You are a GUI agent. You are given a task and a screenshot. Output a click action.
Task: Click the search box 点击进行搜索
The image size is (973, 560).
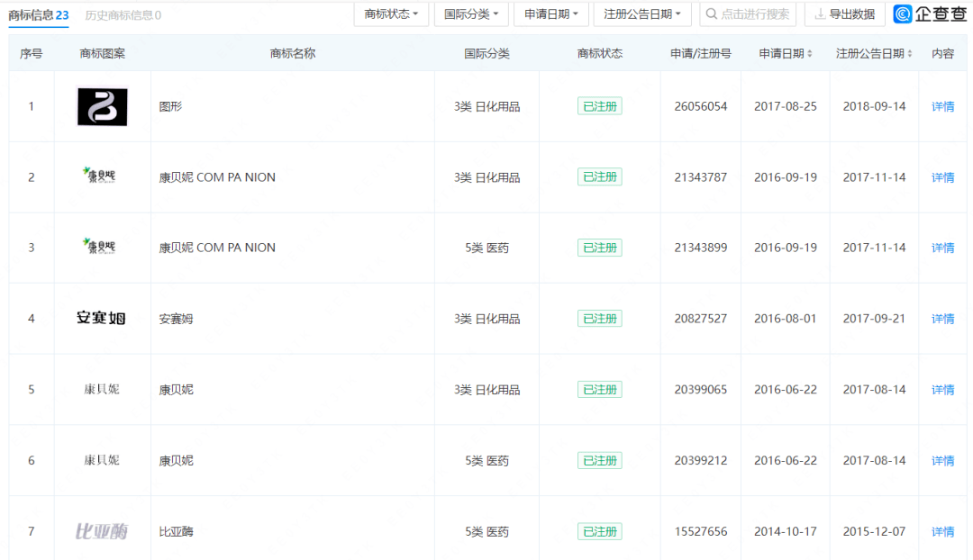[747, 14]
